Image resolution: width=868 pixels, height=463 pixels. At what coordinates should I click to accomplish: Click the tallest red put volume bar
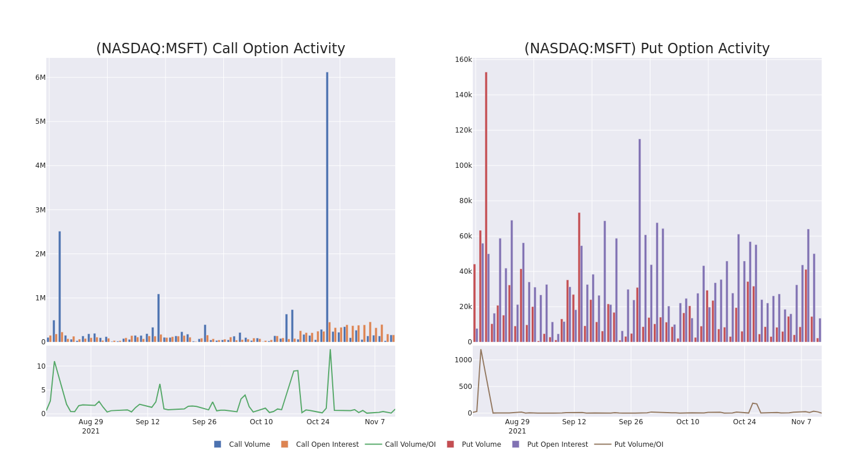486,207
